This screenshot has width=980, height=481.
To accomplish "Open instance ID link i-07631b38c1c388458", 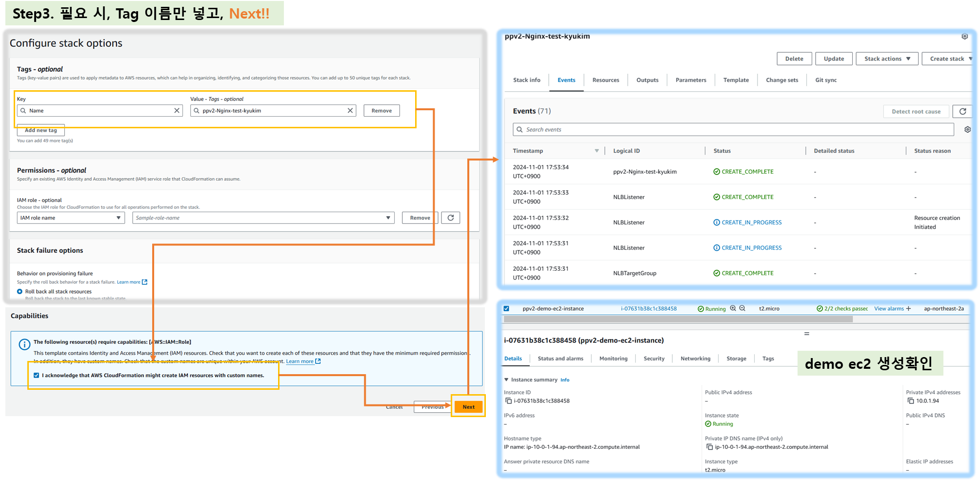I will (648, 308).
